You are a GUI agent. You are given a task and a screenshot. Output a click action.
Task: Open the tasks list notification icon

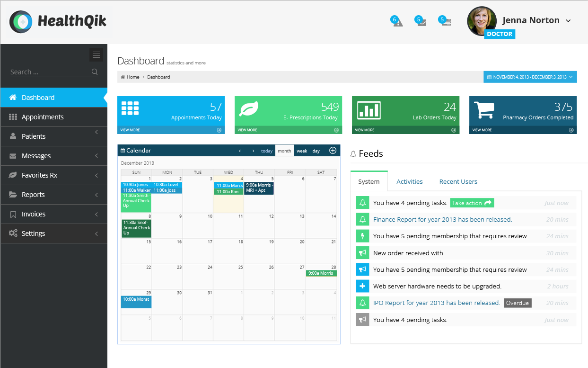pyautogui.click(x=445, y=21)
